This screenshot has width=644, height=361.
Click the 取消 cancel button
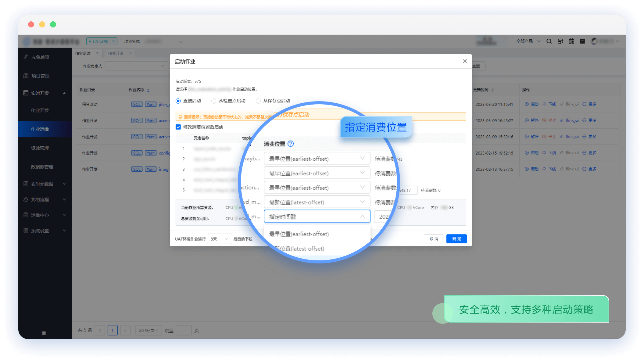point(434,239)
